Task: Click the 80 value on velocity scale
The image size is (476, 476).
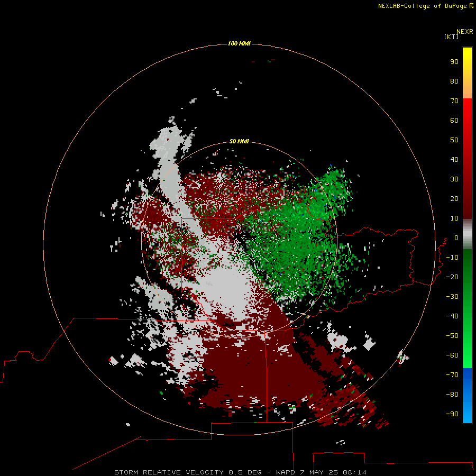Action: [x=454, y=81]
